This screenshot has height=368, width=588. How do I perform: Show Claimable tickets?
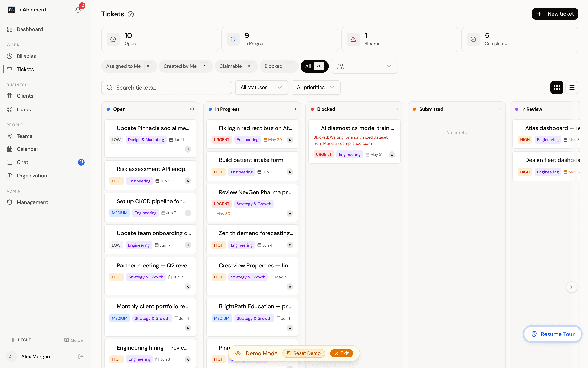click(x=236, y=66)
